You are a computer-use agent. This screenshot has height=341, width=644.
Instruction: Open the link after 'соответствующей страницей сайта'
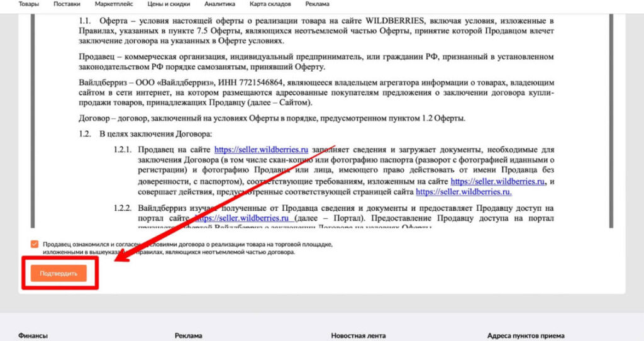coord(464,191)
